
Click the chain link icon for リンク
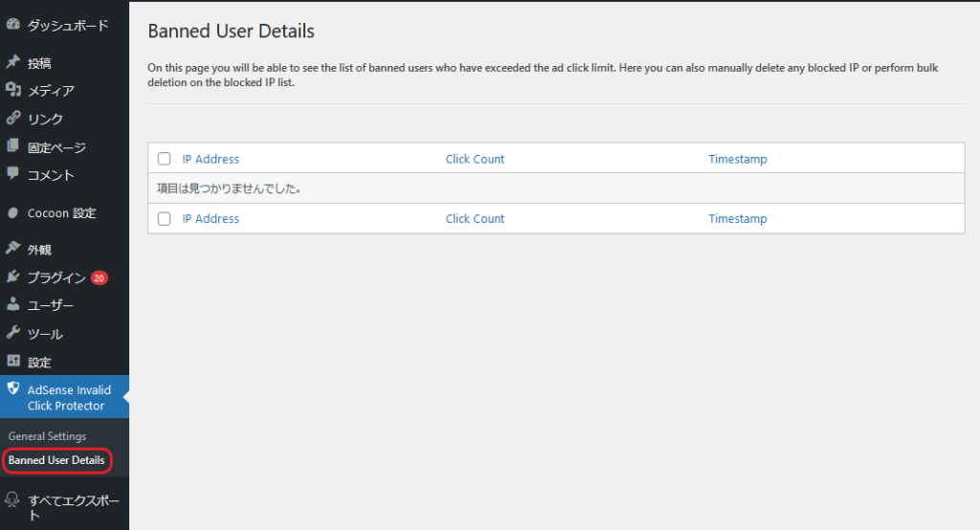pos(13,119)
